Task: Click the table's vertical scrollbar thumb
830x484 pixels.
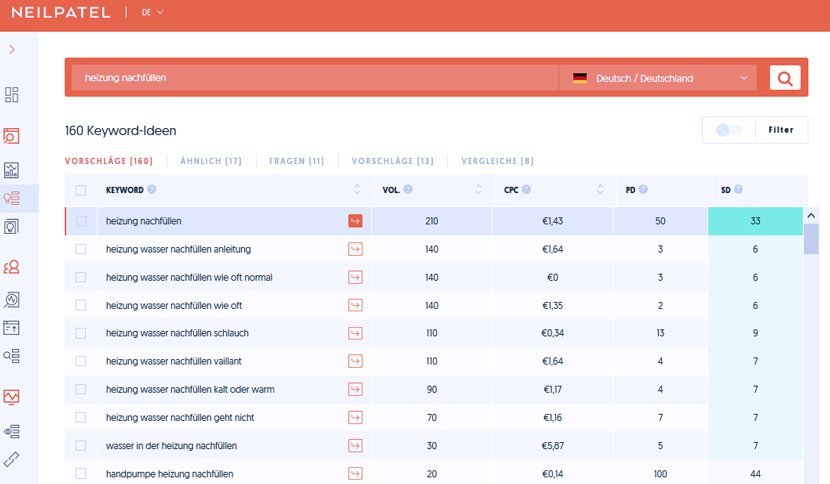Action: pos(811,239)
